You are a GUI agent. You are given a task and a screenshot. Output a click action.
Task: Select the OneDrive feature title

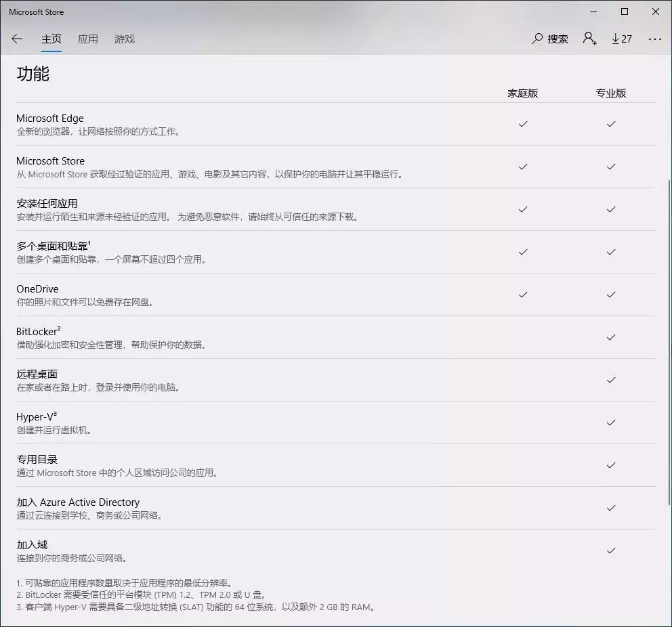(37, 289)
